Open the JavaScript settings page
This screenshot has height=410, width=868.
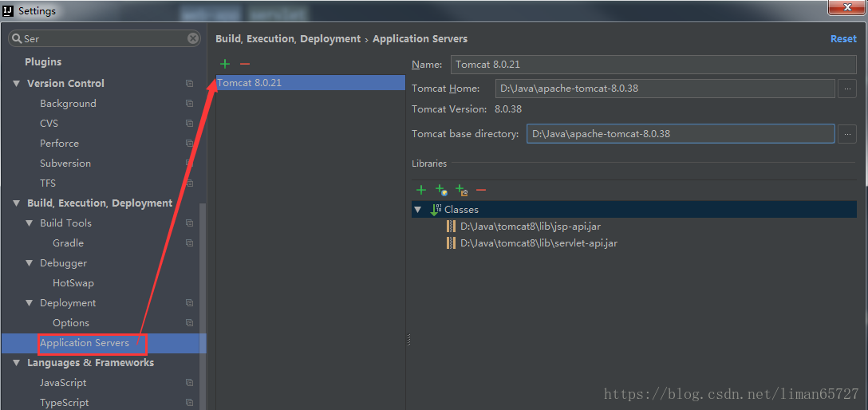coord(63,382)
